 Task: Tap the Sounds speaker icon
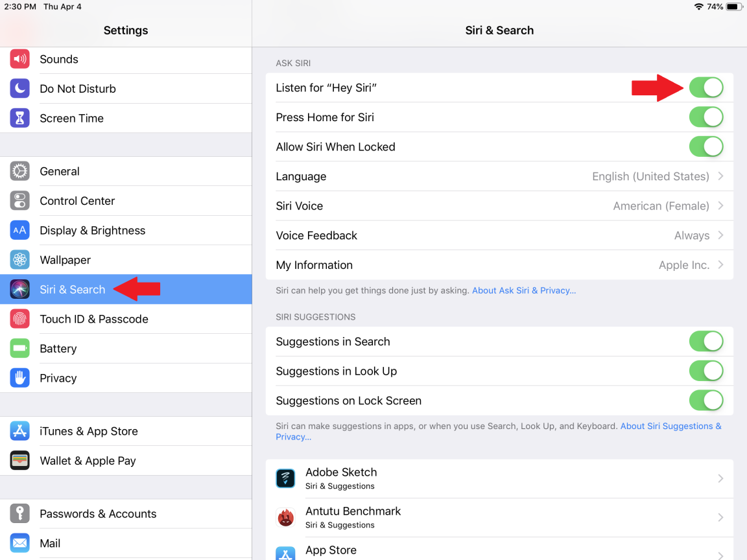[20, 59]
